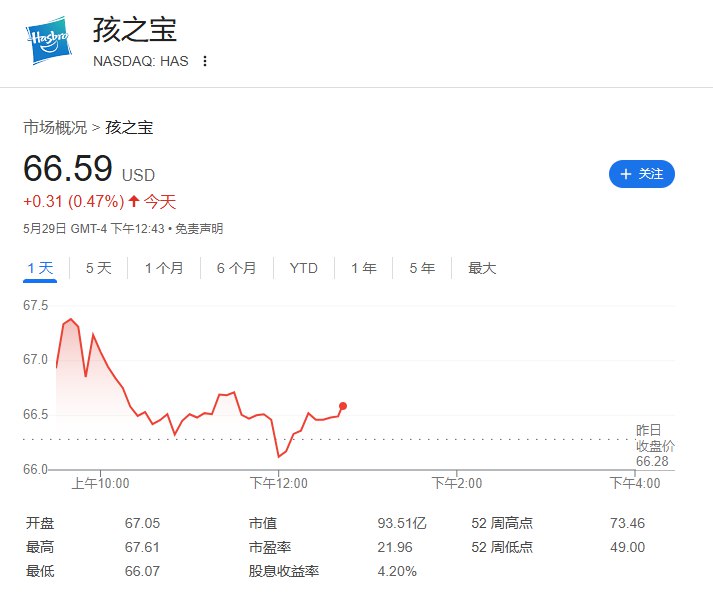Click the 66.59 stock price
The image size is (713, 599).
(x=68, y=168)
